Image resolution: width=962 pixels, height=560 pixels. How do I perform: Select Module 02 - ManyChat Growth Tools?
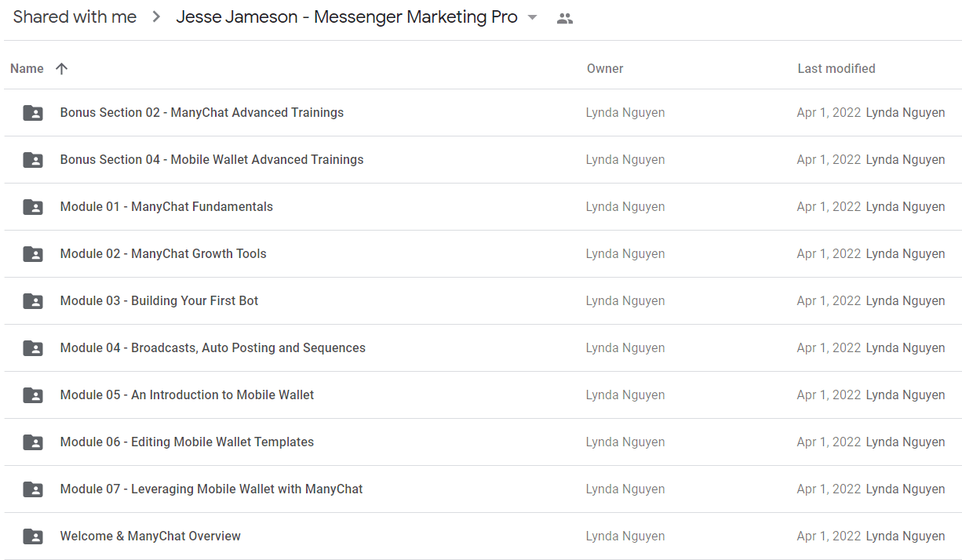pos(163,253)
